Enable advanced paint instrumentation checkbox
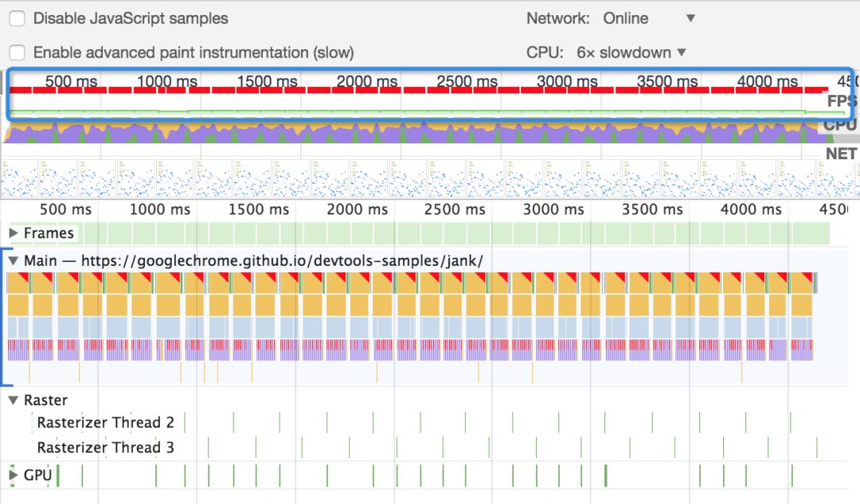The image size is (860, 504). pyautogui.click(x=17, y=53)
